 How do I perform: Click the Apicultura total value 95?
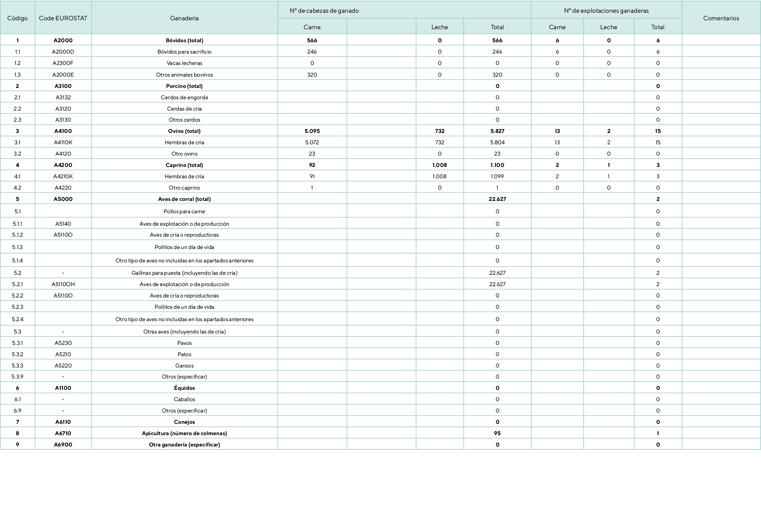(x=497, y=433)
